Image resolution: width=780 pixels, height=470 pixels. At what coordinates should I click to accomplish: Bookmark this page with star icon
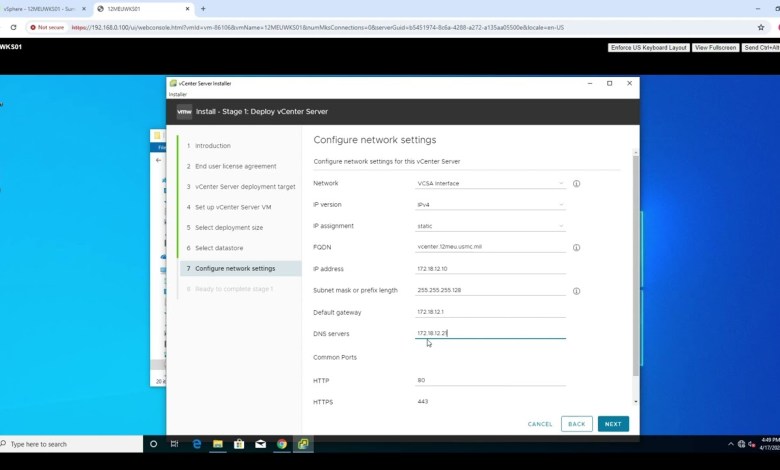coord(761,27)
